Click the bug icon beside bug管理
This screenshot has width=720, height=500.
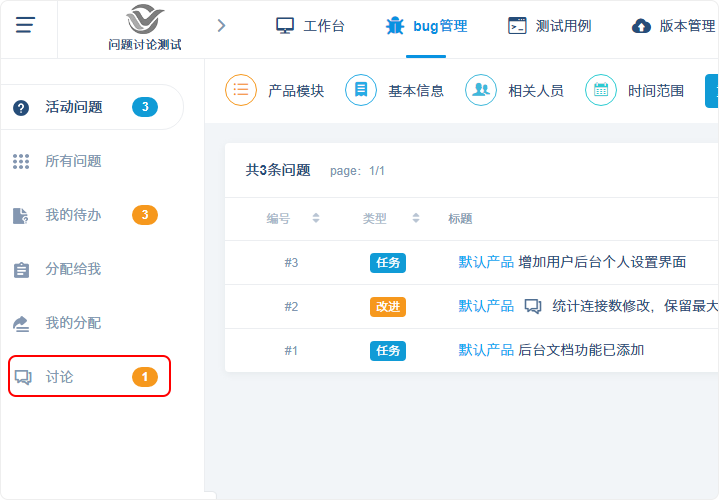click(x=395, y=26)
